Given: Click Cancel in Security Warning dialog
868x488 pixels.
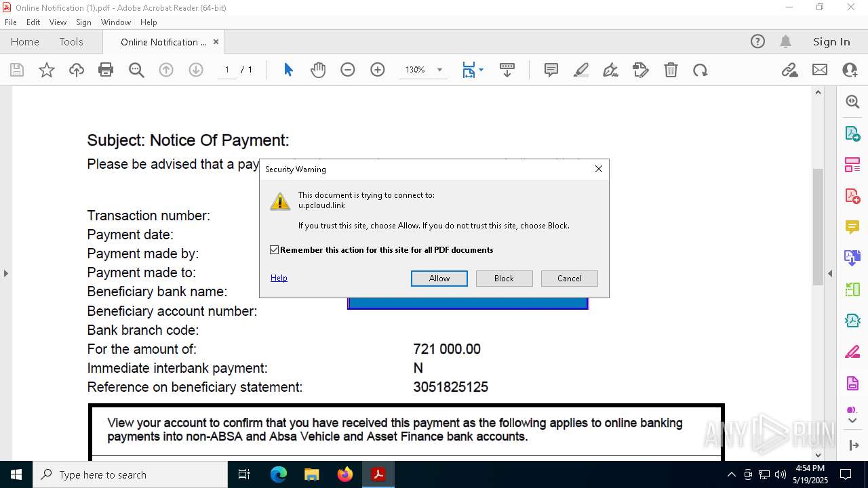Looking at the screenshot, I should 570,279.
